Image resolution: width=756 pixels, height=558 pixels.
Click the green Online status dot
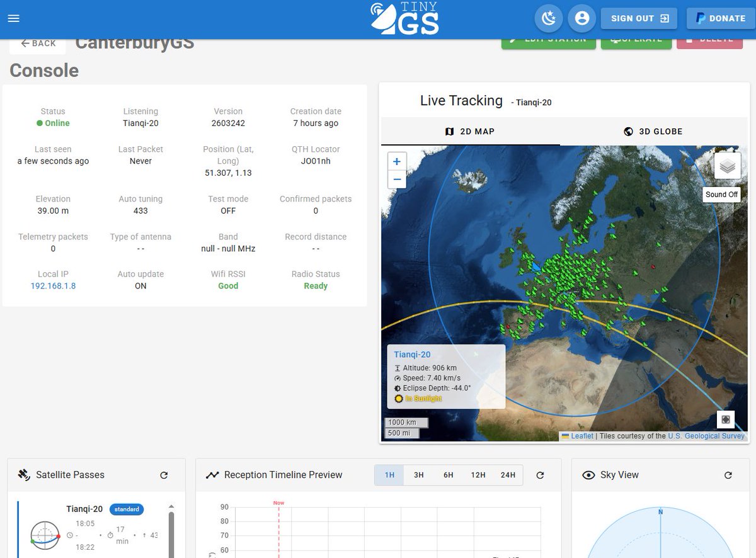[40, 123]
